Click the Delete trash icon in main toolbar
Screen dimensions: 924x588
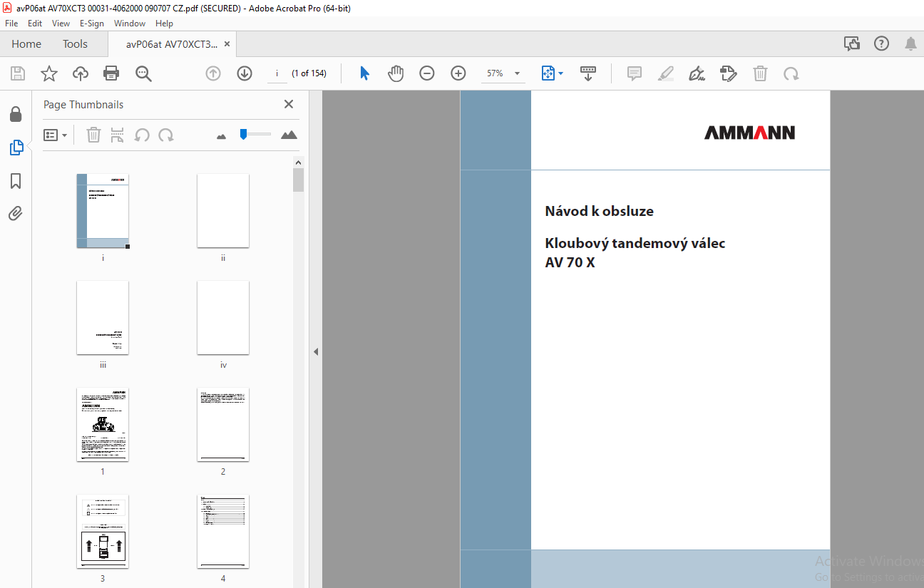(x=761, y=73)
